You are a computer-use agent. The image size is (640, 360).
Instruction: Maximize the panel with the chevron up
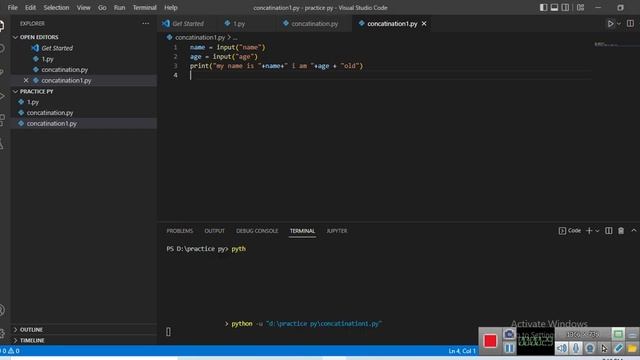coord(634,231)
